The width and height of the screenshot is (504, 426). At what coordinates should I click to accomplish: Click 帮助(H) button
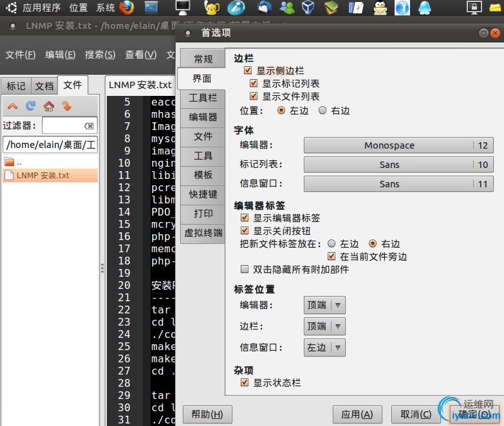(x=207, y=414)
